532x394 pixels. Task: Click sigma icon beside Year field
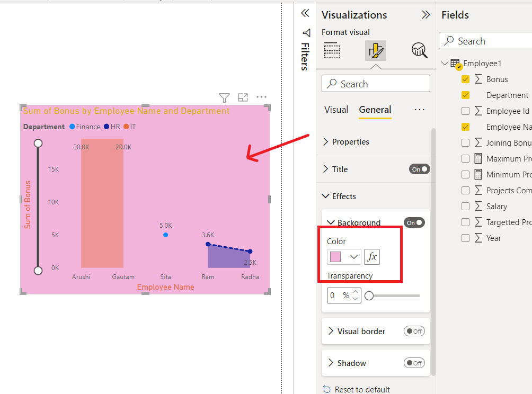pos(478,238)
